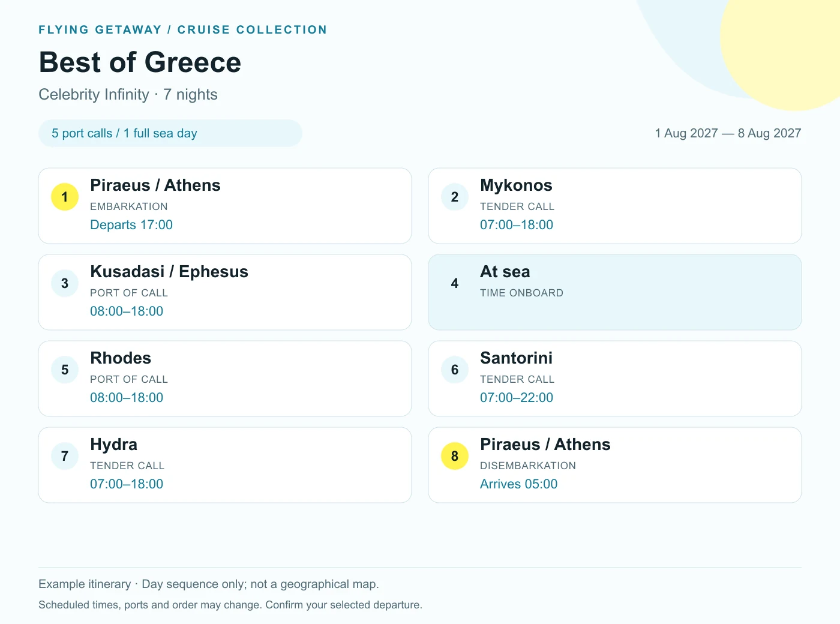
Task: Click "TENDER CALL" under Hydra
Action: coord(127,466)
